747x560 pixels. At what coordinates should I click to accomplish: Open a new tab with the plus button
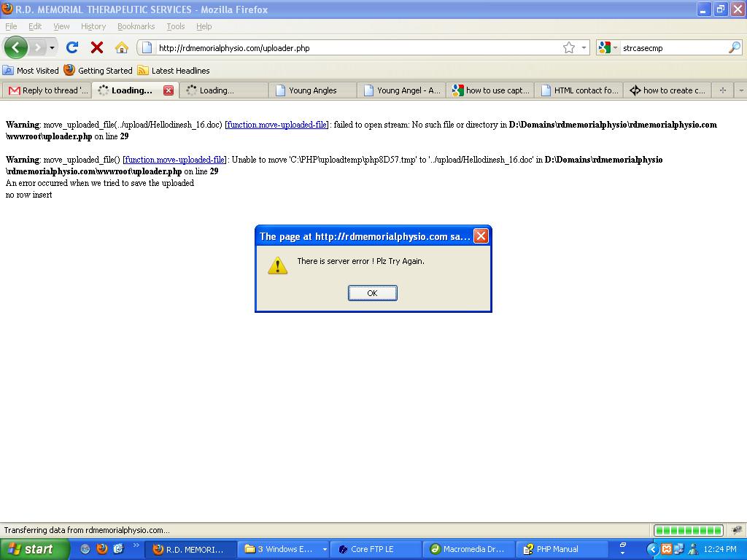point(723,90)
